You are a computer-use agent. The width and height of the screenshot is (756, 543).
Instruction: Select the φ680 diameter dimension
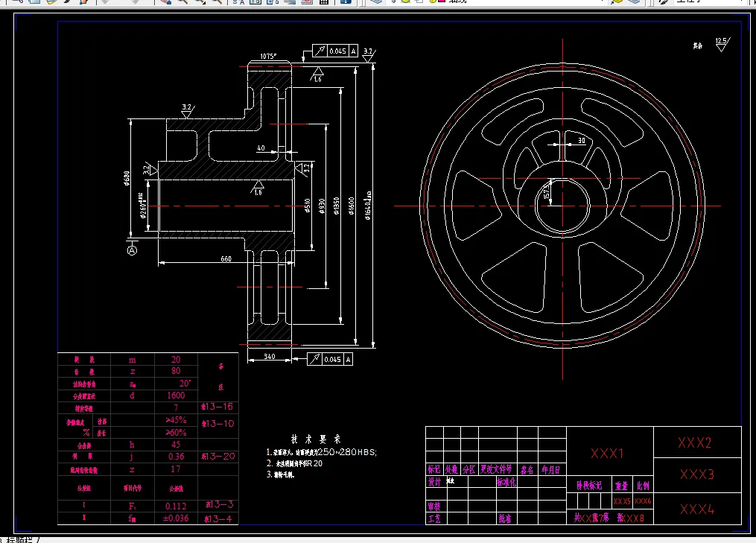coord(127,178)
